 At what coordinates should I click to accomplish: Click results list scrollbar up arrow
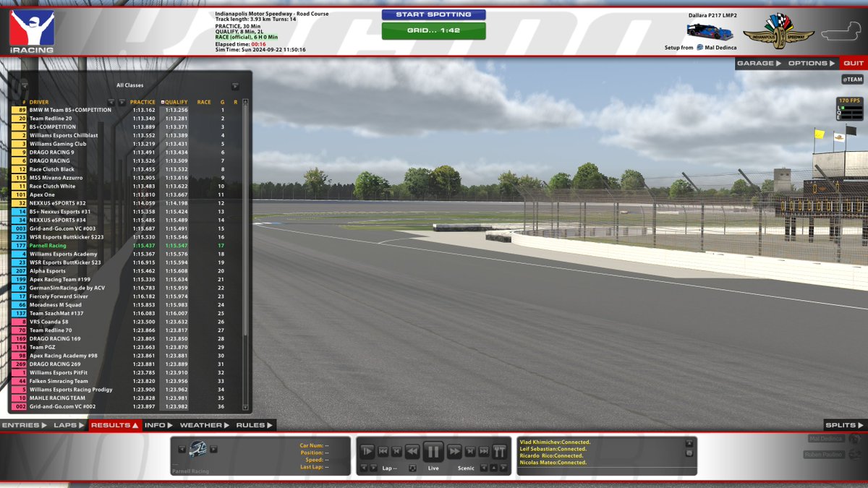click(x=245, y=102)
